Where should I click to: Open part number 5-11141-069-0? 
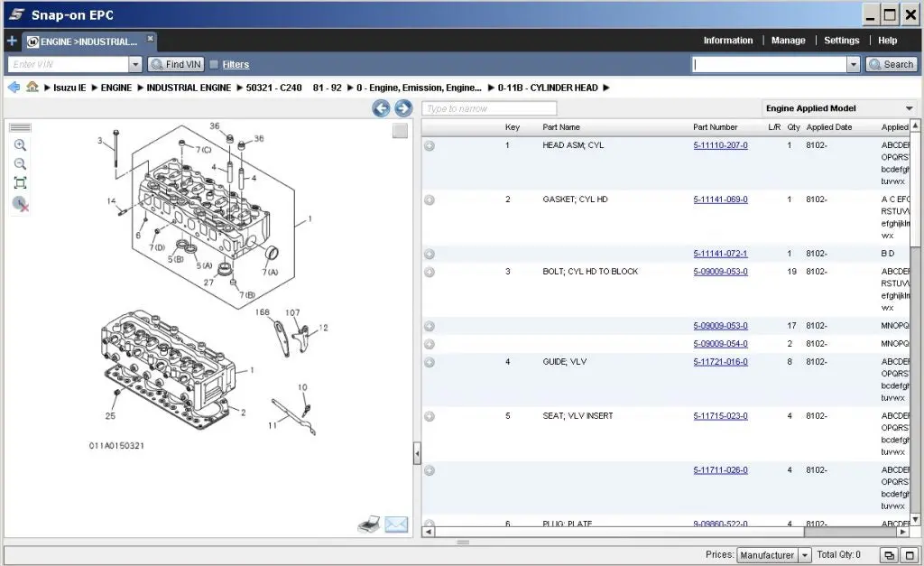coord(720,199)
